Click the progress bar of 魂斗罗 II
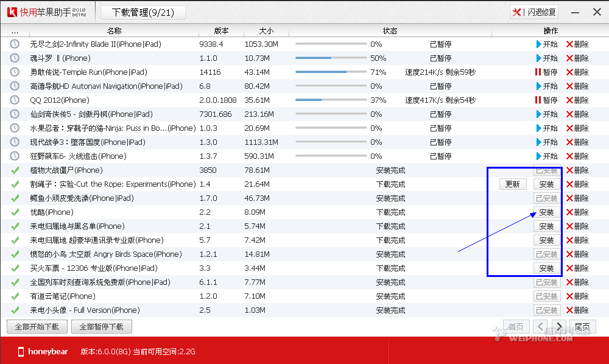This screenshot has height=364, width=609. pos(331,58)
